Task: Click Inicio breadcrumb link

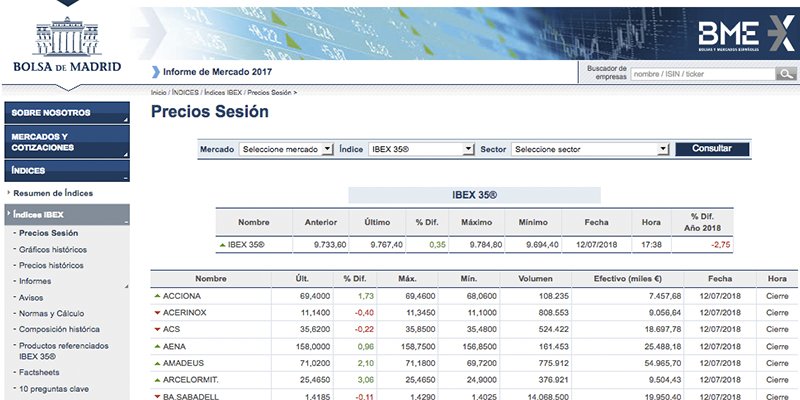Action: (158, 93)
